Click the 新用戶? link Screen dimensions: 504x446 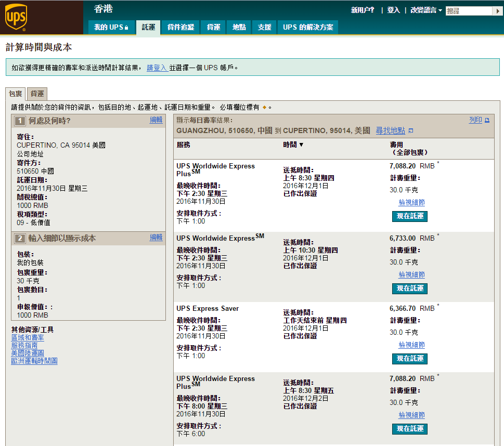363,10
